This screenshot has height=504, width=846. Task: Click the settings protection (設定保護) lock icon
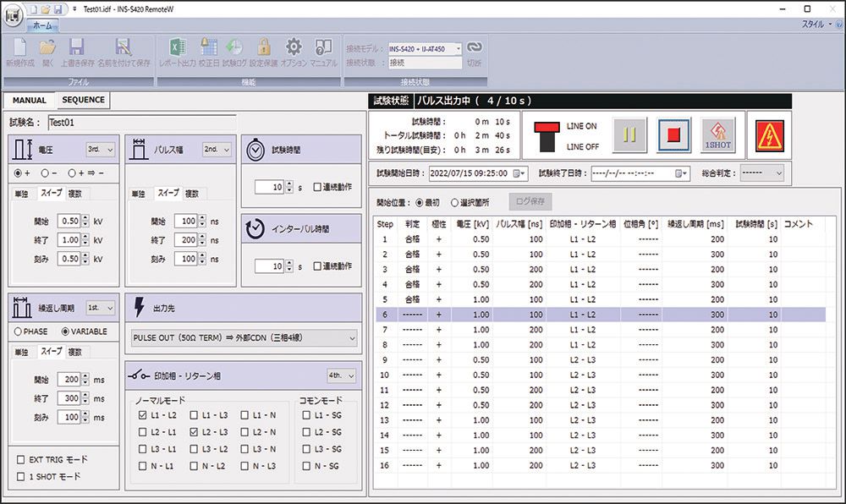click(x=263, y=47)
